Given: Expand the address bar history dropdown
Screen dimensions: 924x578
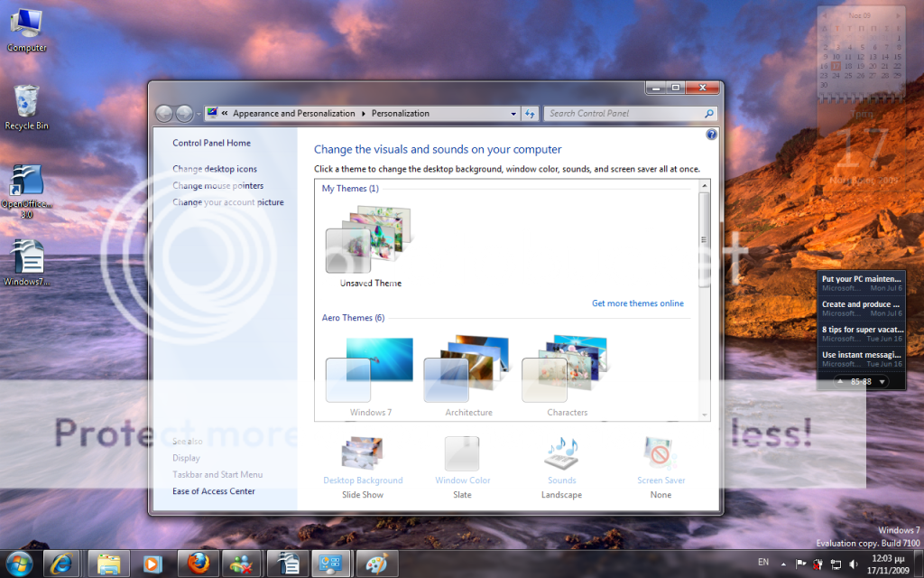Looking at the screenshot, I should pos(513,114).
